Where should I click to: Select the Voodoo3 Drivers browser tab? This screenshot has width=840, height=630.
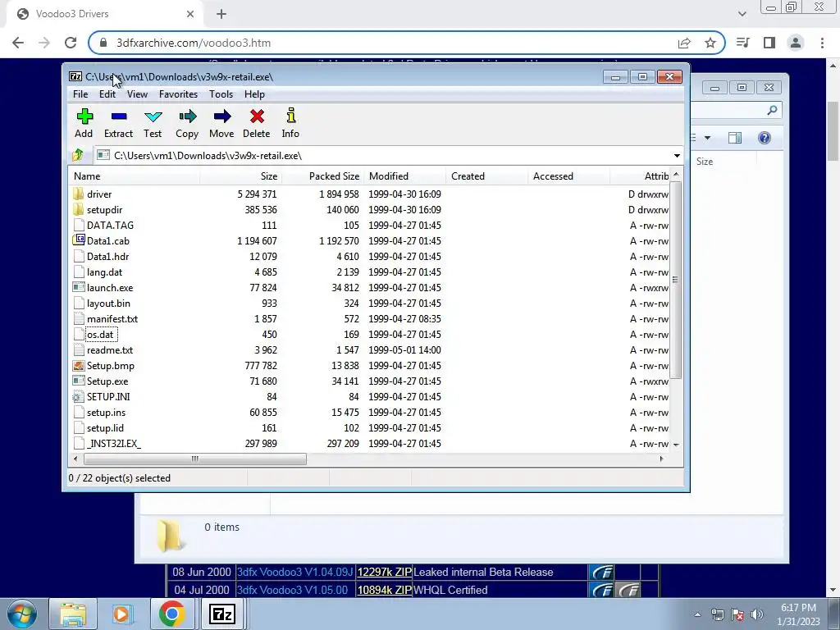pos(104,14)
